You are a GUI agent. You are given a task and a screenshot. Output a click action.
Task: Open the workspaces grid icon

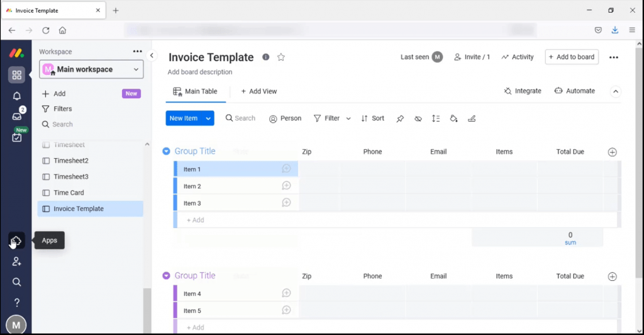[17, 75]
